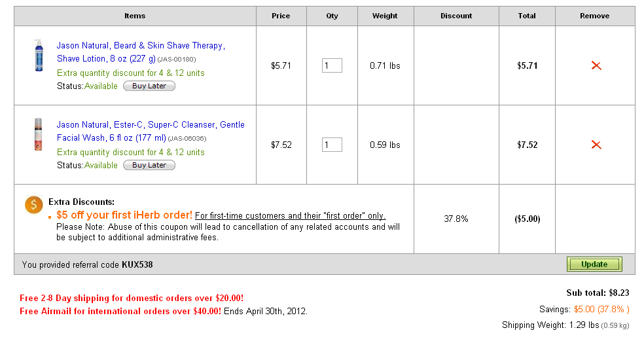
Task: Focus the Facial Wash quantity field
Action: (x=332, y=145)
